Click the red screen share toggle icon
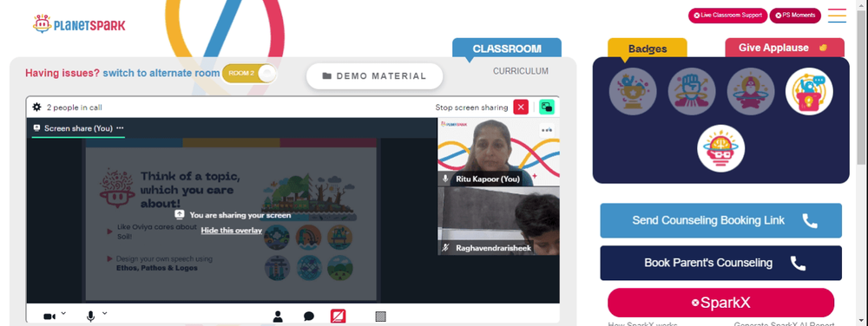Viewport: 868px width, 326px height. click(x=339, y=316)
